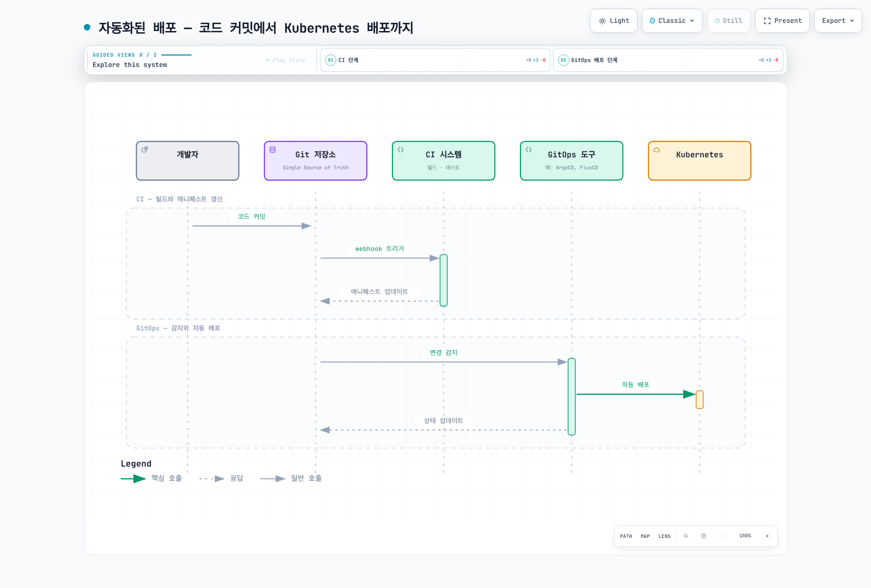Switch to PATH mode
Screen dimensions: 871x588
(626, 536)
